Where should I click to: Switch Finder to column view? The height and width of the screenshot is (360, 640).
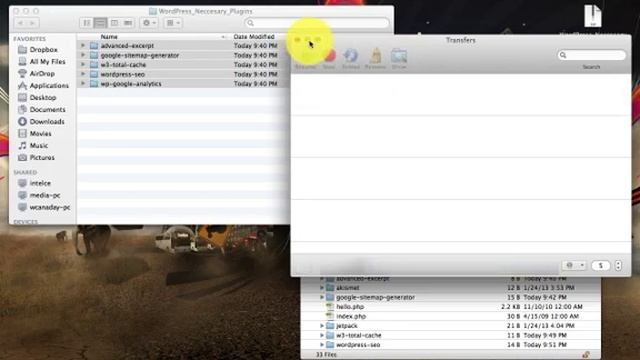click(114, 23)
